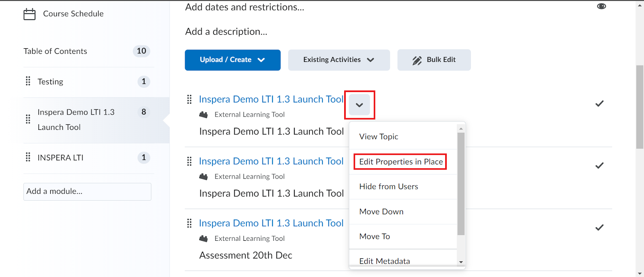The image size is (644, 277).
Task: Select Move To menu option
Action: point(375,236)
